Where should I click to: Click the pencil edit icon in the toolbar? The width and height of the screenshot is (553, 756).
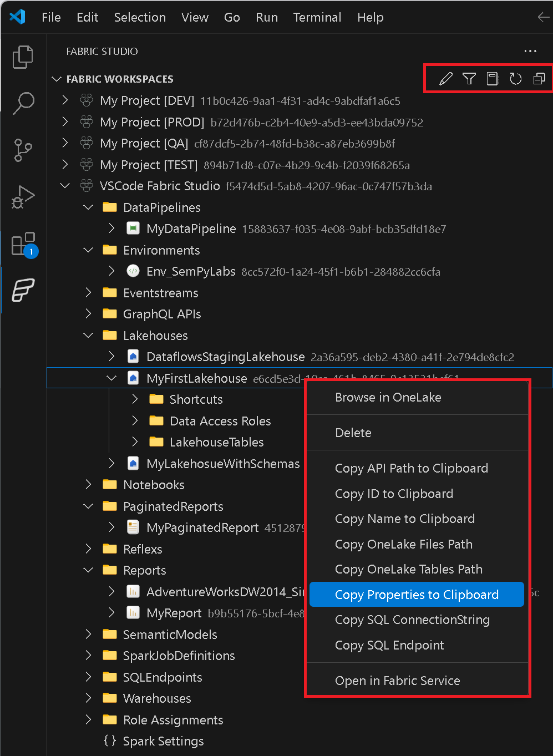point(445,79)
